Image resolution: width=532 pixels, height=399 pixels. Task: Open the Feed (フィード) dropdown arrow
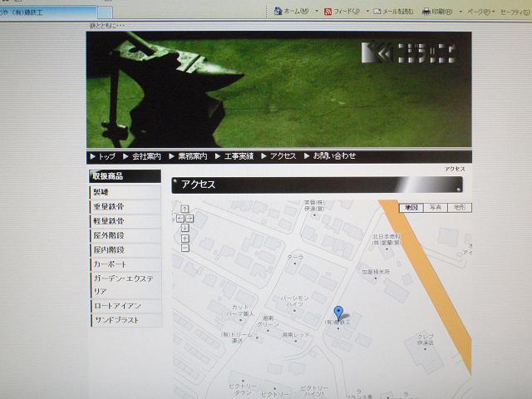367,11
